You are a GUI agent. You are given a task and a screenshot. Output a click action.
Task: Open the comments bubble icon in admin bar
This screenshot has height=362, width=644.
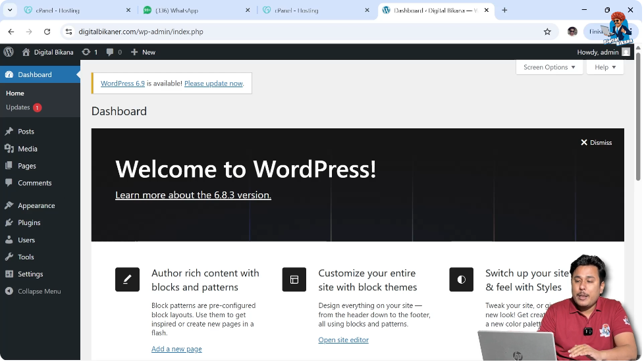pos(110,52)
